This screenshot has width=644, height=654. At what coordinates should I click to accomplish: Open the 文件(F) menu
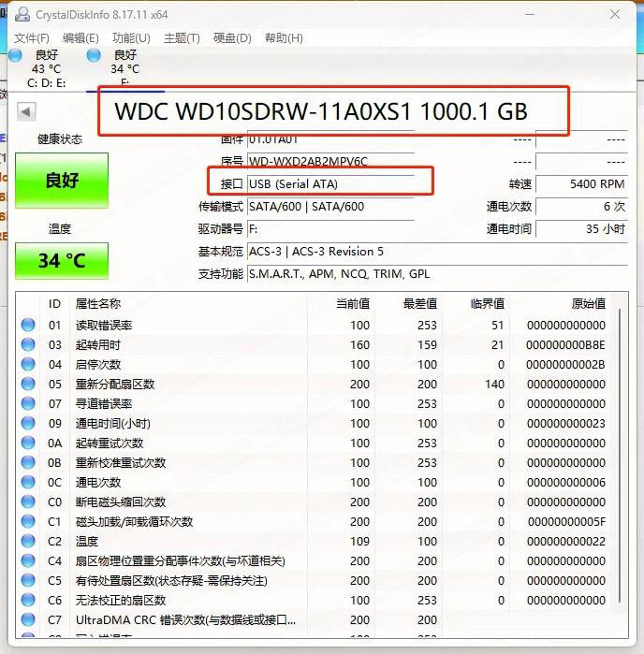[x=32, y=38]
